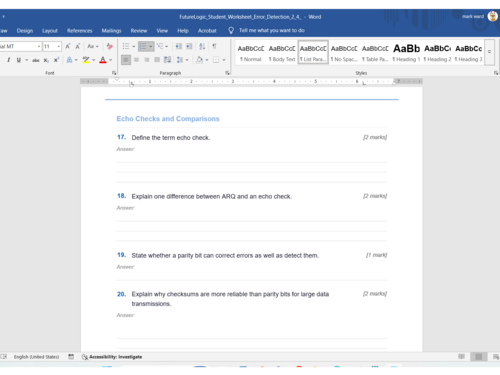Click Accessibility: Investigate in status bar
The width and height of the screenshot is (500, 375).
[x=112, y=357]
